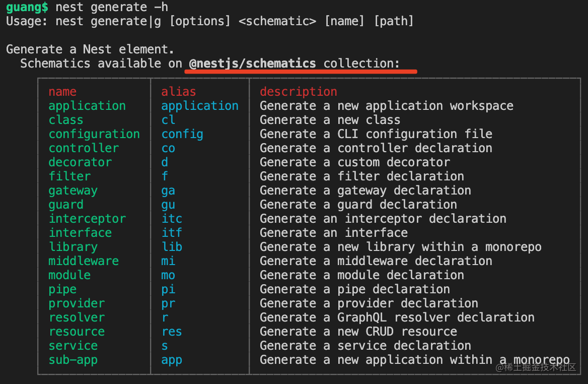Select the 'pipe' schematic name

pos(62,290)
